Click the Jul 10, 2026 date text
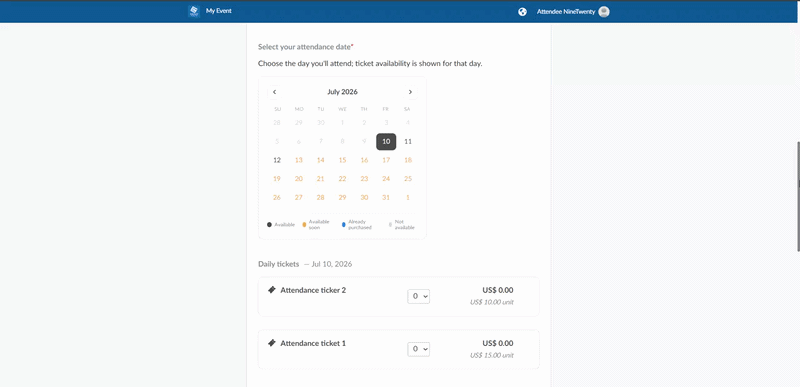The width and height of the screenshot is (800, 387). [332, 264]
